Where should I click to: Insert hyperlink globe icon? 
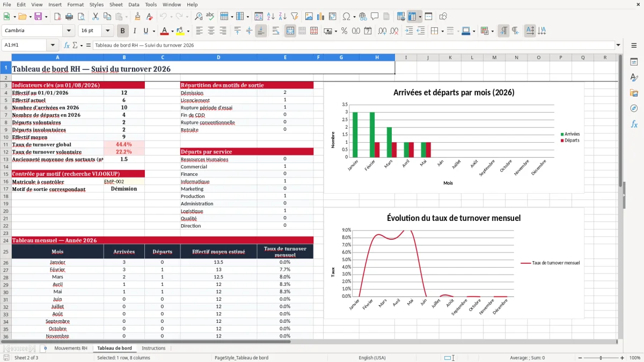tap(362, 17)
